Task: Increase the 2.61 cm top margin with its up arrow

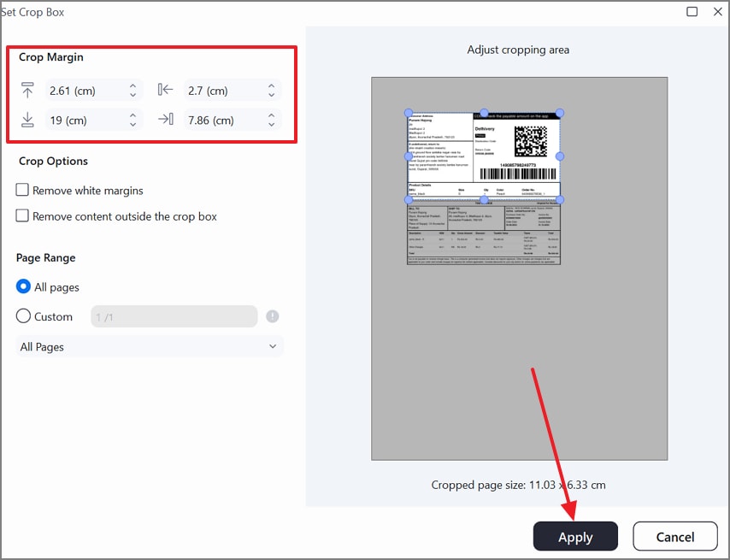Action: (x=133, y=85)
